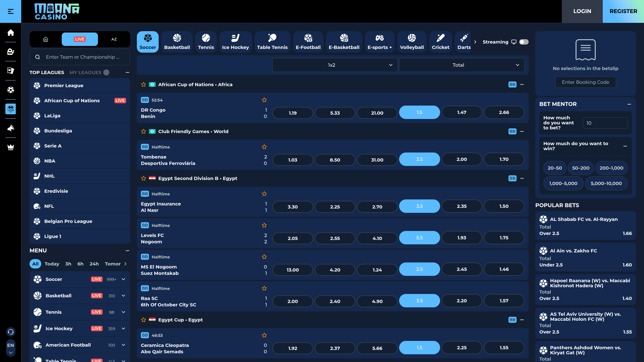
Task: Expand the Basketball menu section
Action: tap(123, 296)
